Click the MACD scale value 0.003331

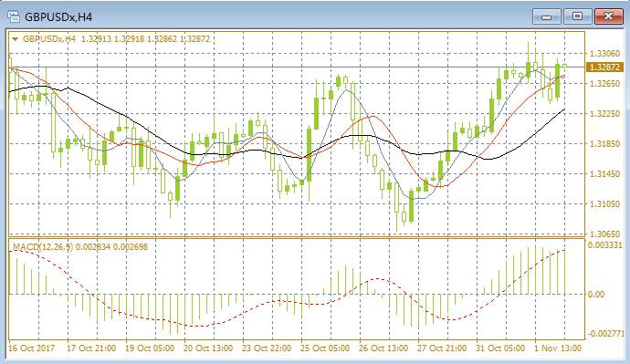tap(605, 245)
